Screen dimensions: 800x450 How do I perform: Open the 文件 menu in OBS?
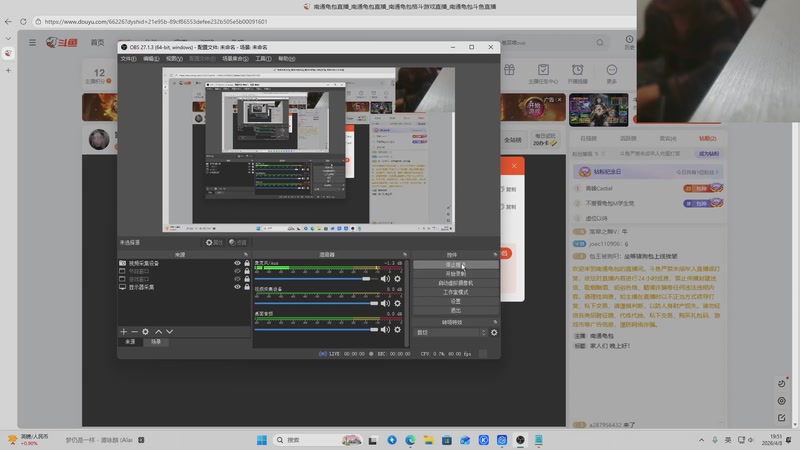tap(128, 59)
